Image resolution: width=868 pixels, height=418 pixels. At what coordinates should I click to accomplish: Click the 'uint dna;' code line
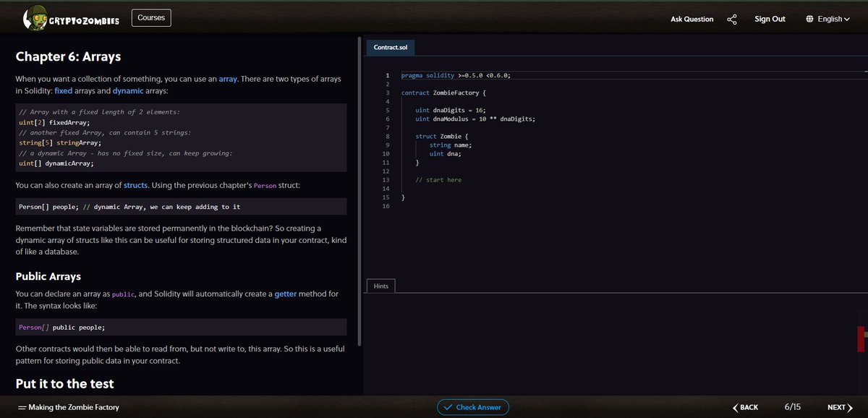pos(445,153)
